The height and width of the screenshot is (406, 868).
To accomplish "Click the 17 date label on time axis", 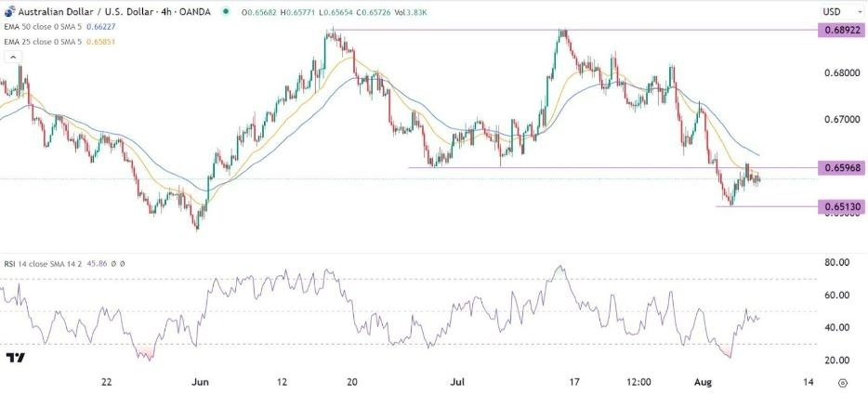I will [574, 382].
